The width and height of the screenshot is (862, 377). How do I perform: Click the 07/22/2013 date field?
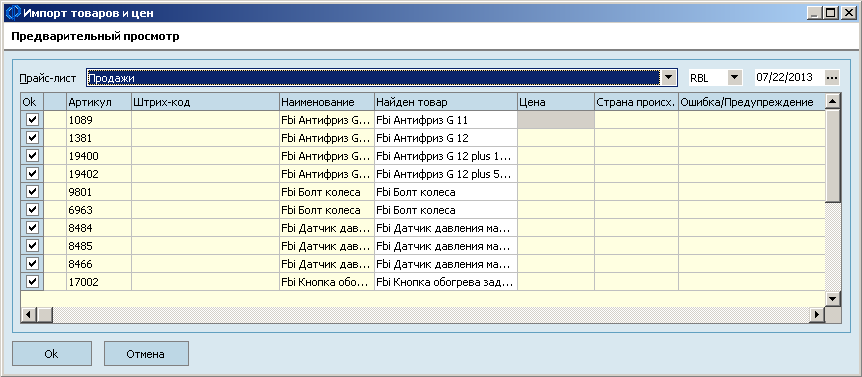pos(789,78)
